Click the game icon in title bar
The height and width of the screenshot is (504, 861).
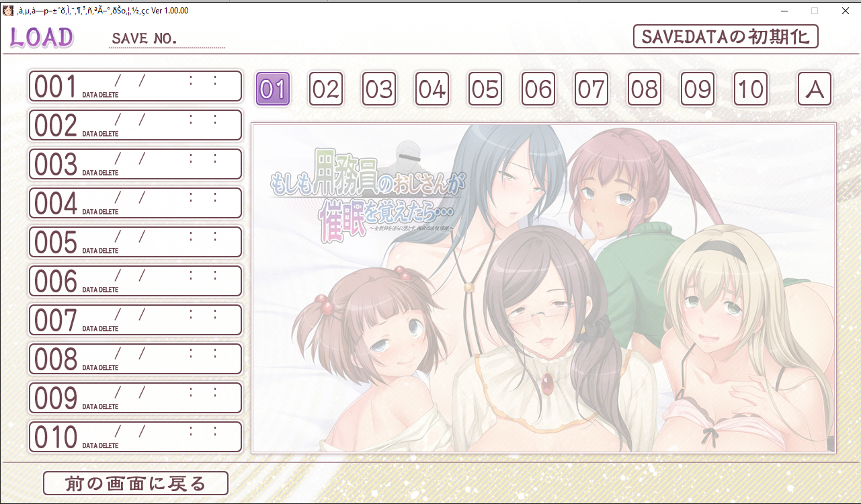tap(8, 11)
